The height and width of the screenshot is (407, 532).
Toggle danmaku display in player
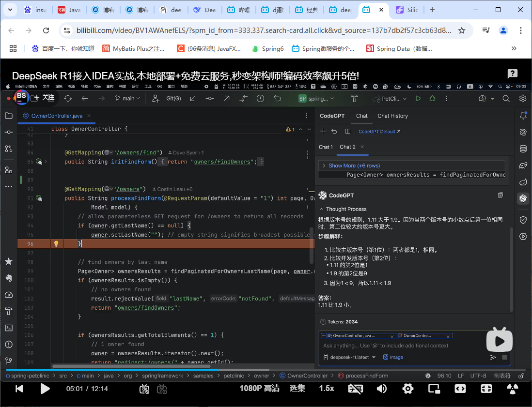pos(144,389)
